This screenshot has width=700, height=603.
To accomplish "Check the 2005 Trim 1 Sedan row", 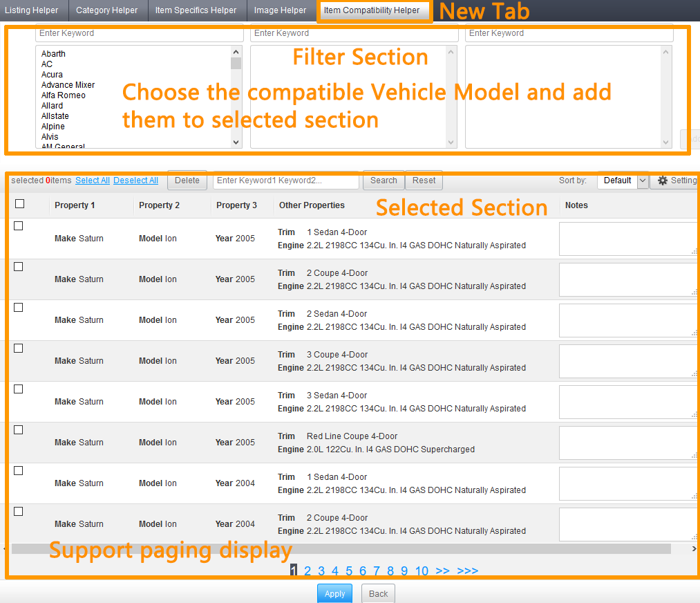I will [18, 226].
